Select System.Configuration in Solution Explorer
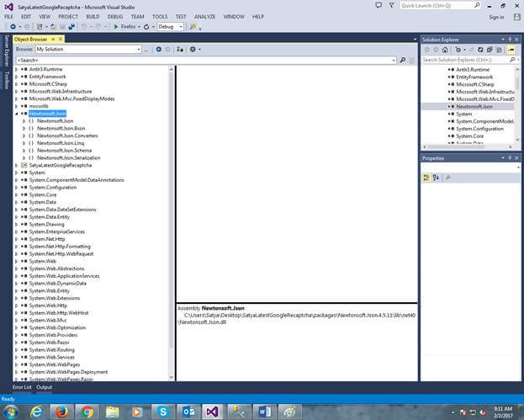 click(x=479, y=129)
